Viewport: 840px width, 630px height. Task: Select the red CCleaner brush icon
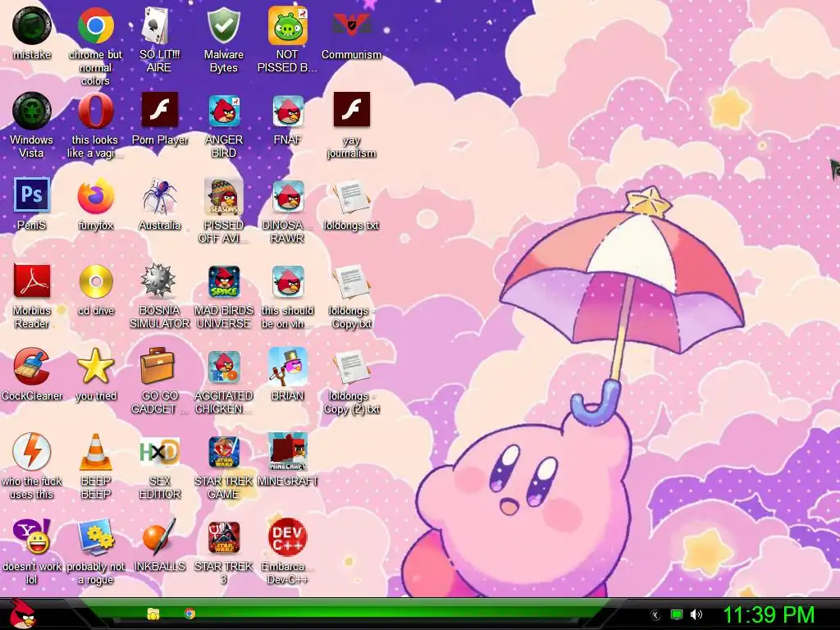click(32, 367)
